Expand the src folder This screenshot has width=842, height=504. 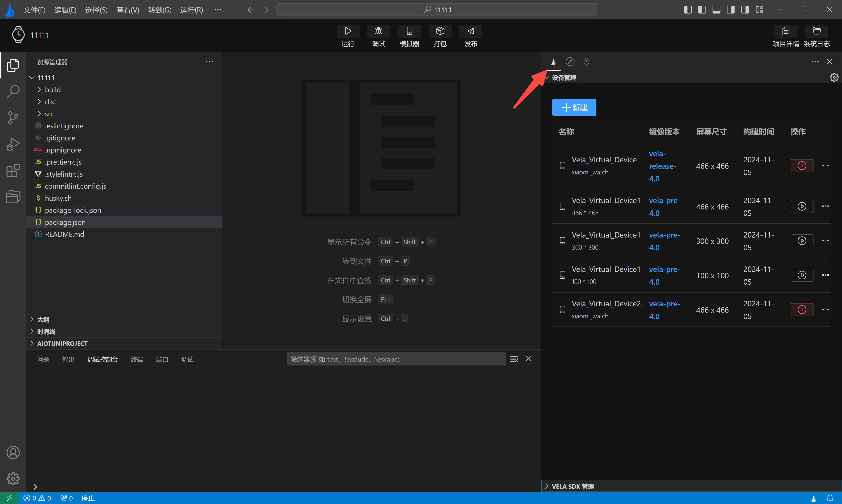(x=49, y=114)
